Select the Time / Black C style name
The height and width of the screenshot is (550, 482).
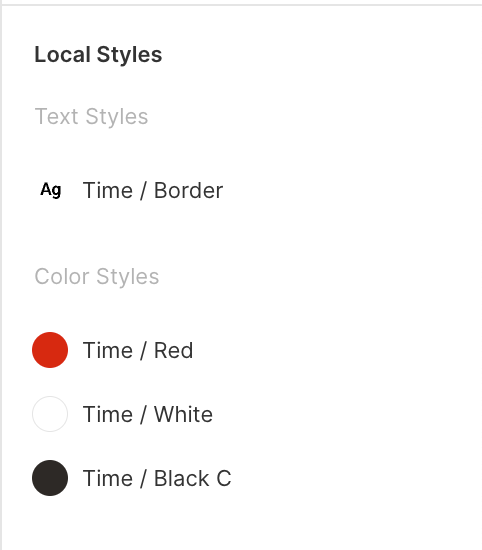point(157,478)
